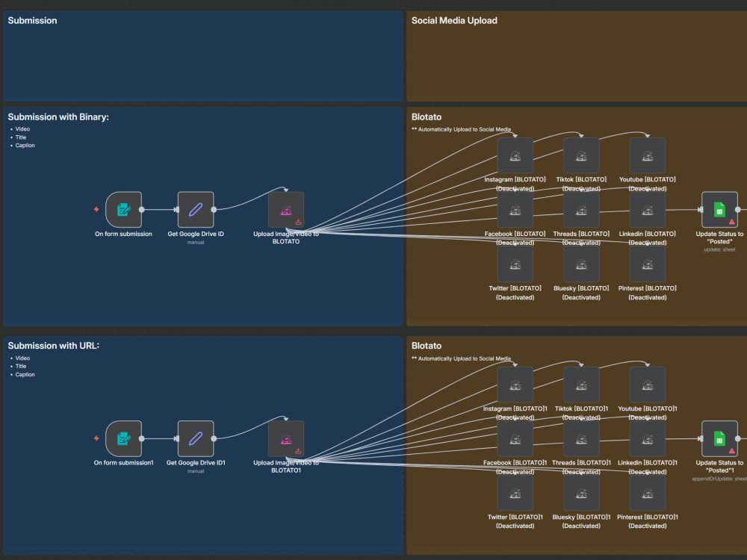
Task: Open the Facebook [BLOTATO]1 node
Action: tap(515, 439)
